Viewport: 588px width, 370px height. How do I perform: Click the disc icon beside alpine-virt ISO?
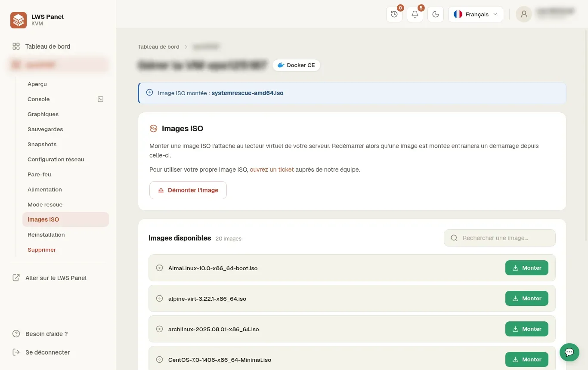159,299
